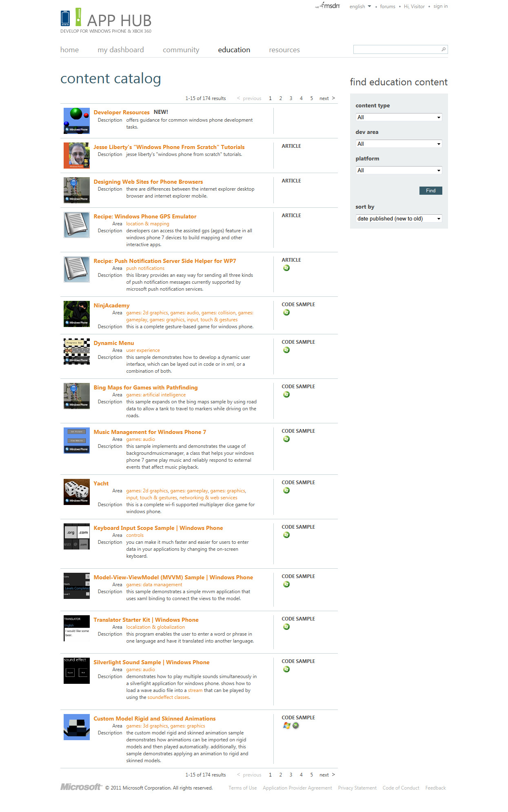Open the content type dropdown

coord(399,118)
